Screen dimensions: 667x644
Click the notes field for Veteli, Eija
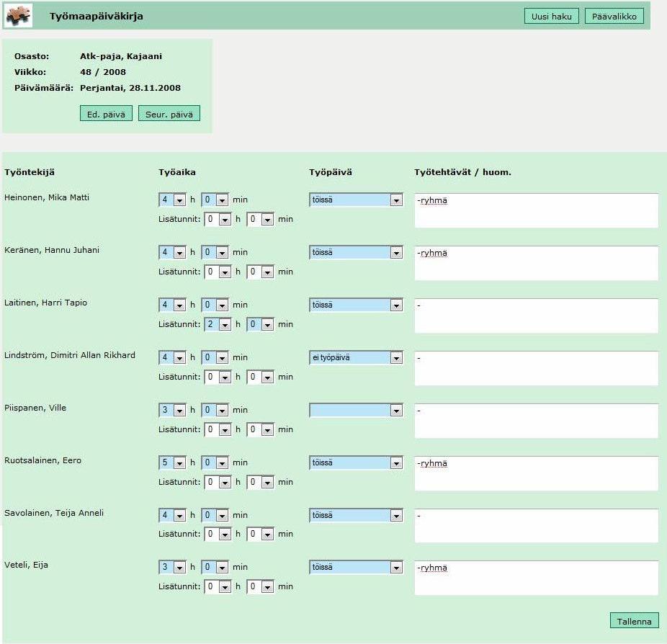537,578
